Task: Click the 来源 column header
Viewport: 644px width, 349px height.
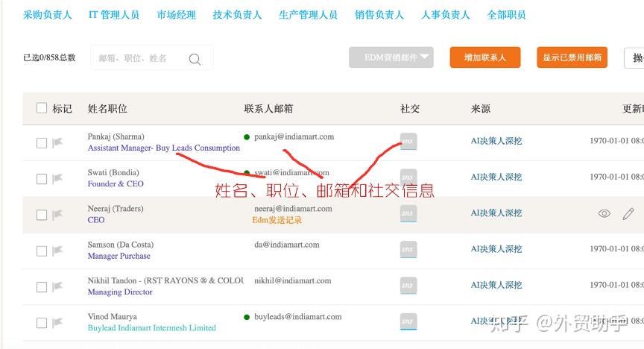Action: [481, 109]
